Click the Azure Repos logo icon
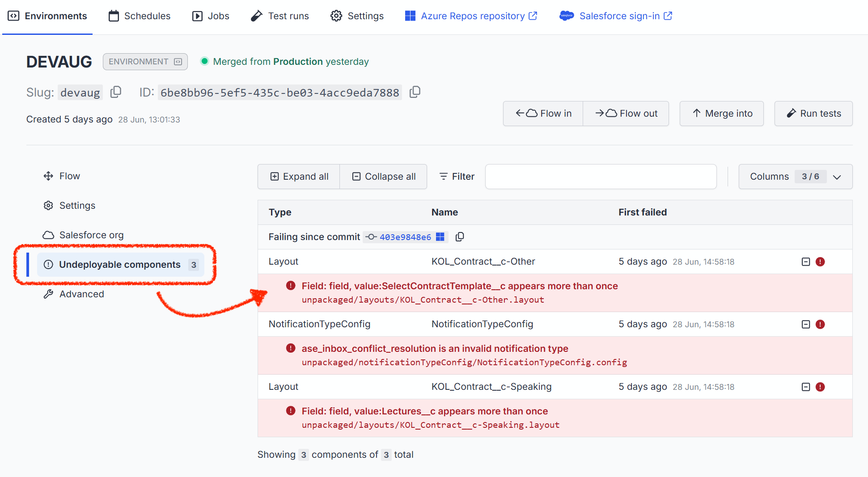Screen dimensions: 868x477 click(410, 16)
